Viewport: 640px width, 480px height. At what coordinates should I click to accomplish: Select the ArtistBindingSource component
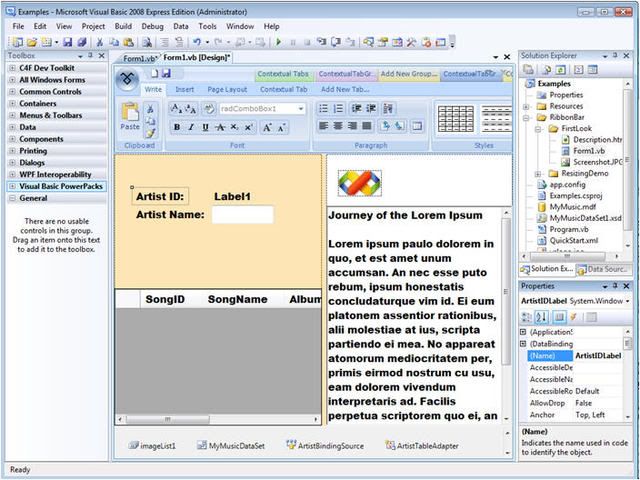point(325,446)
